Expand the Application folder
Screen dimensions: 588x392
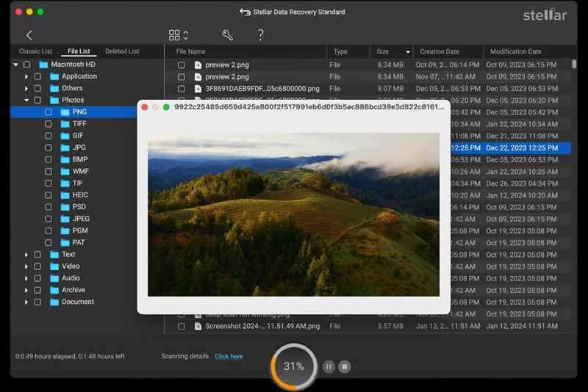[x=26, y=76]
